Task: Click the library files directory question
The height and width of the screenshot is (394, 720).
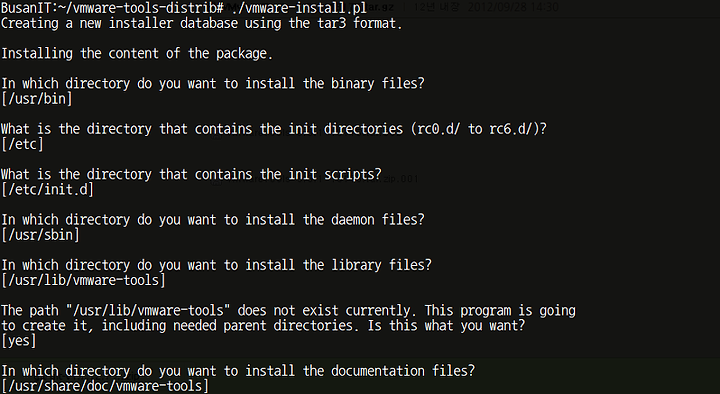Action: coord(216,265)
